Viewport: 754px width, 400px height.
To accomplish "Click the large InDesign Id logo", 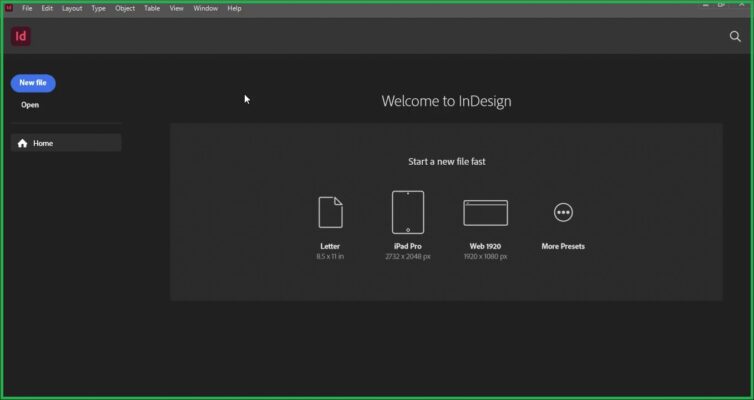I will (21, 36).
